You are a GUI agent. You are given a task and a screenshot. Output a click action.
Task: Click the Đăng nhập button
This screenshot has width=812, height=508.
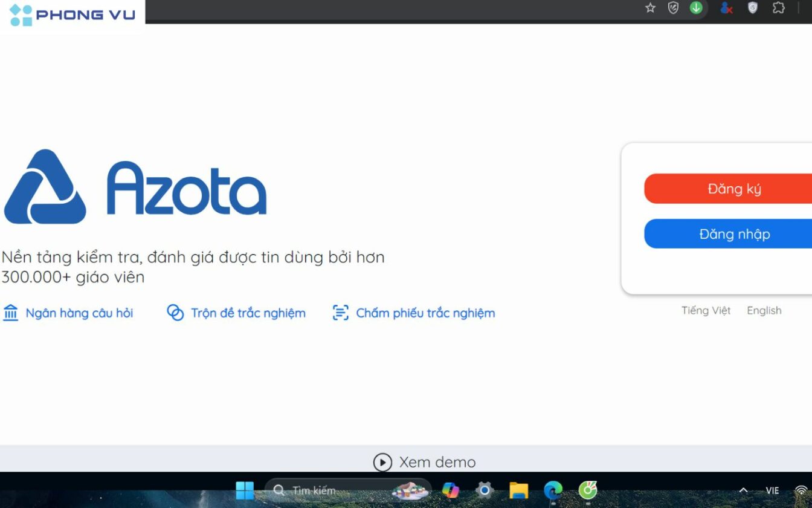(728, 234)
